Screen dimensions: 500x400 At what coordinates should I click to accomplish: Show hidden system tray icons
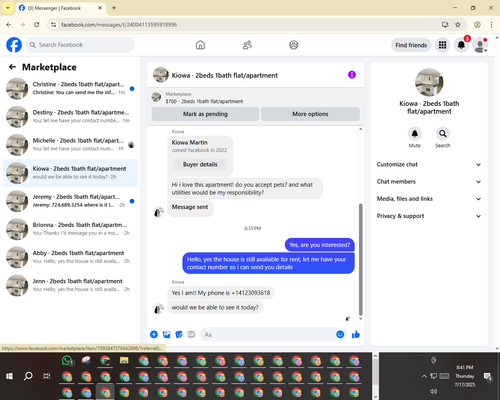(424, 376)
